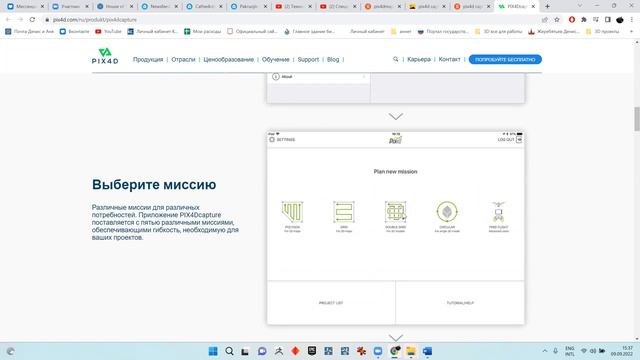Click the ПОПРОБУЙТЕ БЕСПЛАТНО button
640x360 pixels.
[505, 60]
